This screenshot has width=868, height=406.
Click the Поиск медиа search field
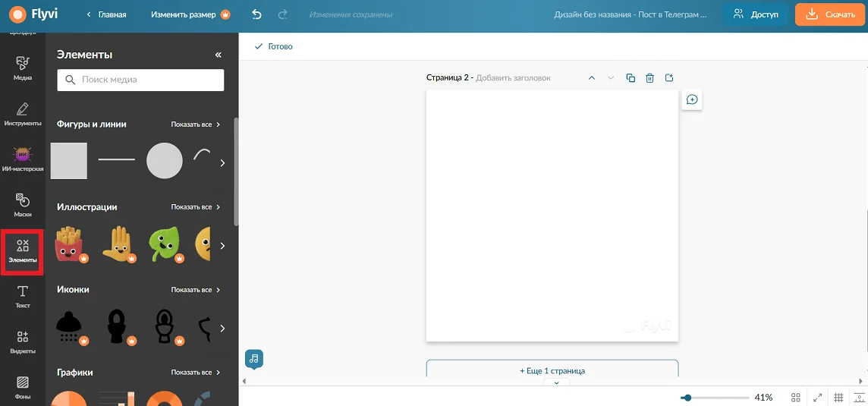(x=140, y=80)
